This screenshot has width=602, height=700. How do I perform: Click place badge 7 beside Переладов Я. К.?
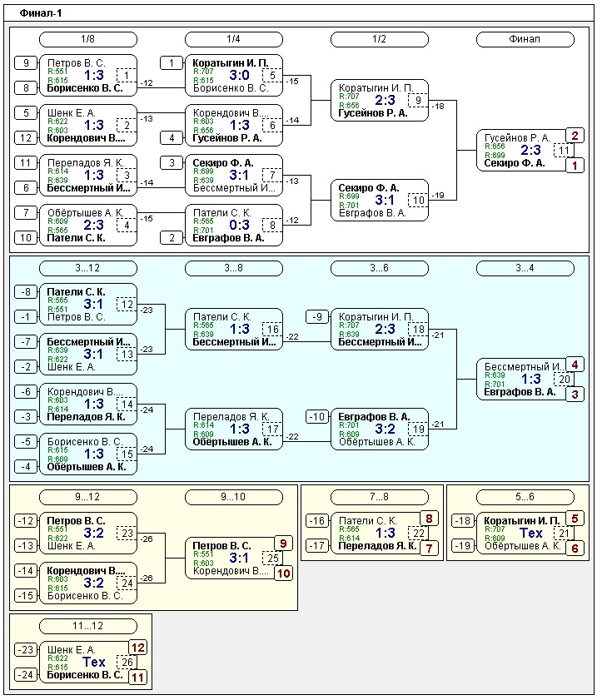point(429,549)
